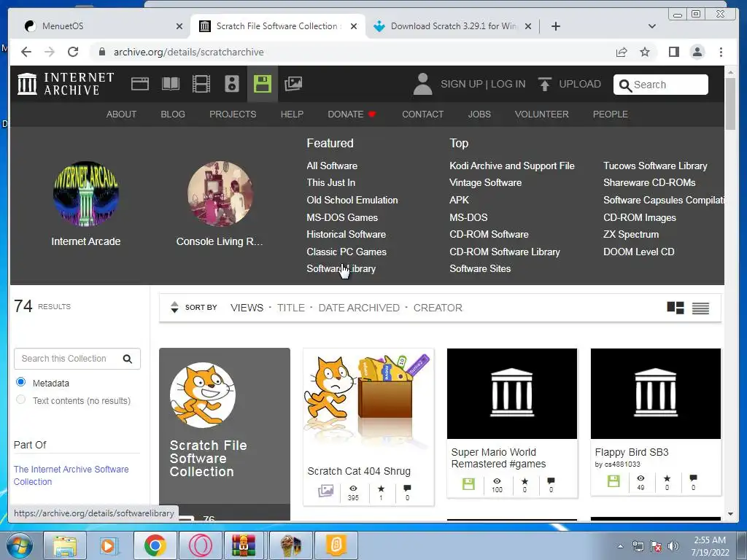Click the volume speaker tray icon
This screenshot has height=560, width=747.
point(673,546)
